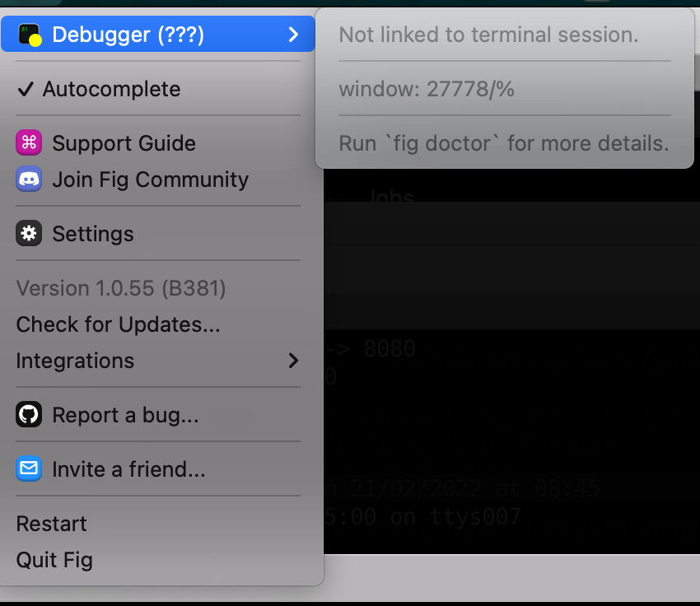Click the gear icon next to Settings
This screenshot has height=606, width=700.
click(x=28, y=233)
